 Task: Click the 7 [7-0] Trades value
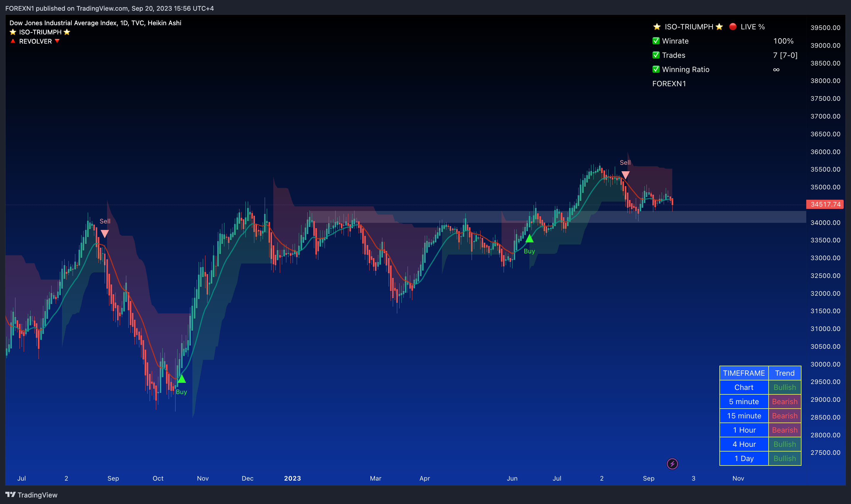785,55
